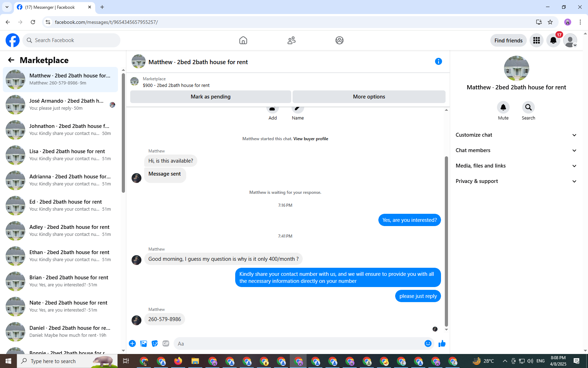Open View buyer profile link
The height and width of the screenshot is (368, 588).
pos(311,139)
